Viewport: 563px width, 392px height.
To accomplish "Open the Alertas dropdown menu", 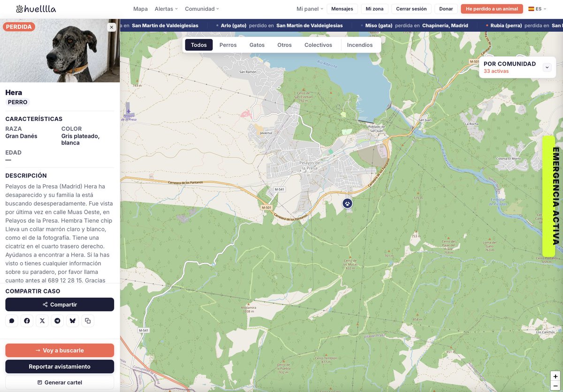I will (166, 9).
